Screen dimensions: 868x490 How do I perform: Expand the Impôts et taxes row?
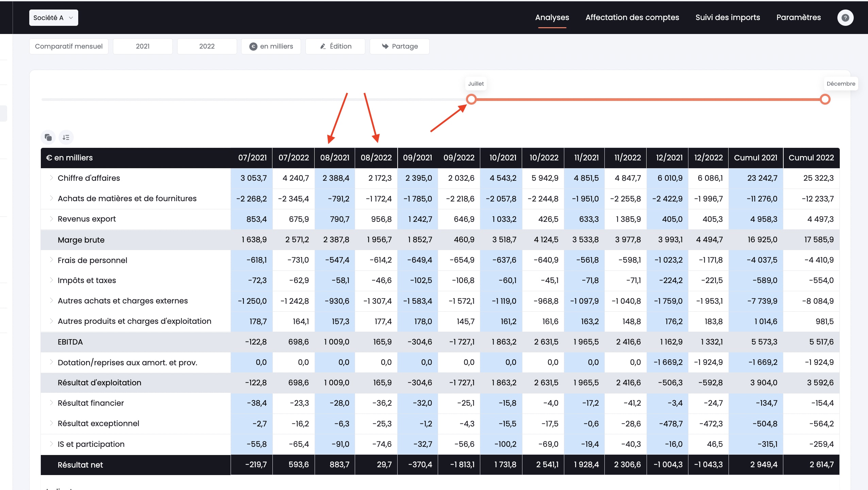tap(51, 280)
